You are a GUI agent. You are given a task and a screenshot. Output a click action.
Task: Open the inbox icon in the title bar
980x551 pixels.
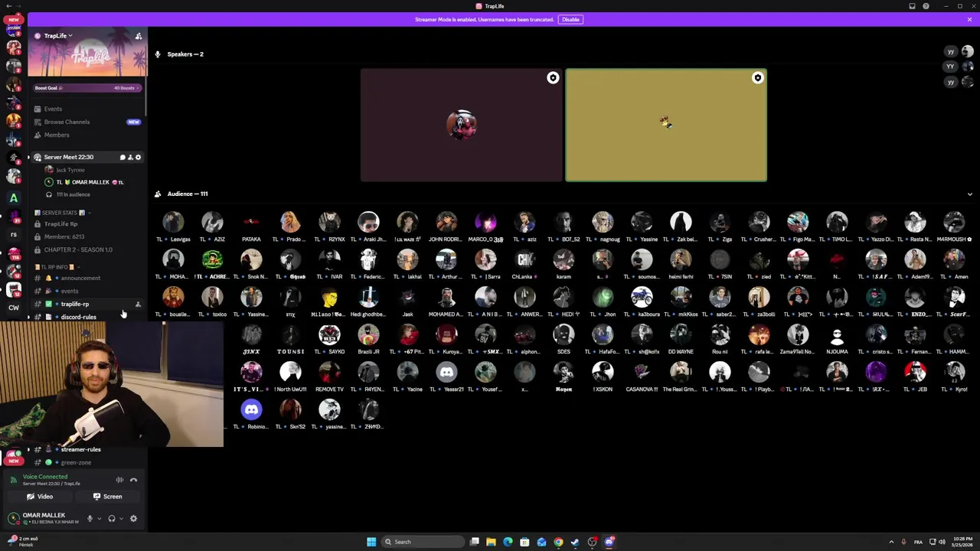912,6
